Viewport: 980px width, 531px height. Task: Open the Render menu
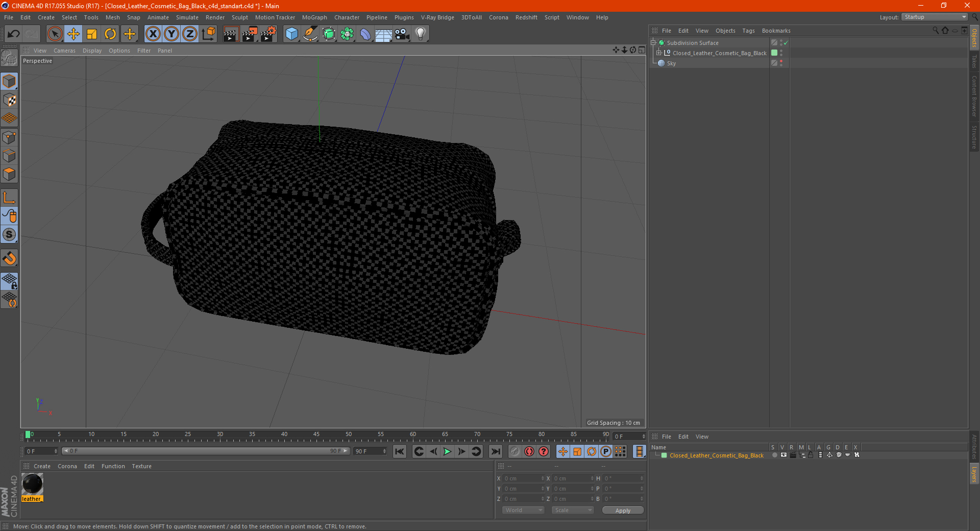215,17
